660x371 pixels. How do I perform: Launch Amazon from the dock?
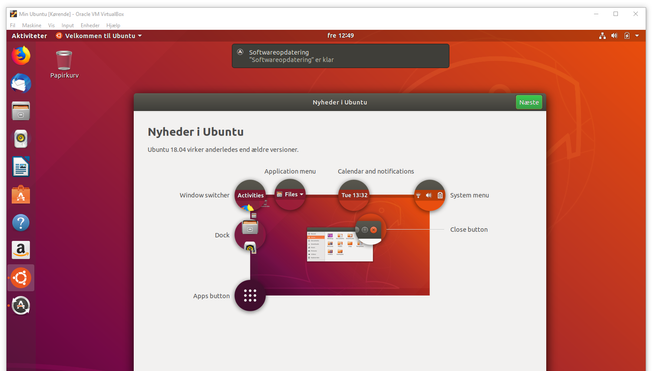[x=21, y=250]
